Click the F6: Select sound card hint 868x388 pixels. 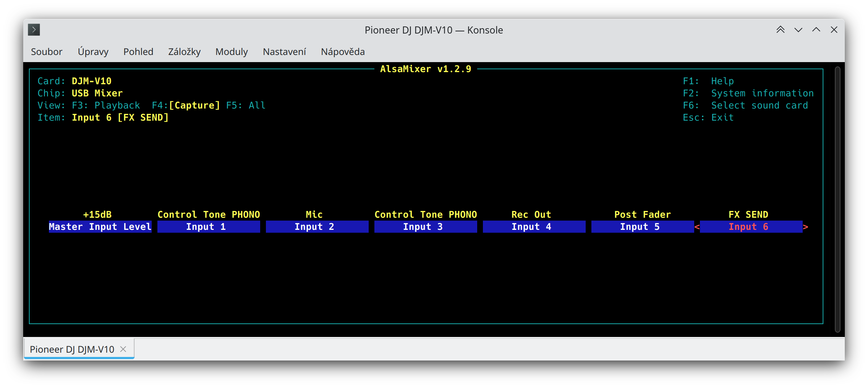746,105
